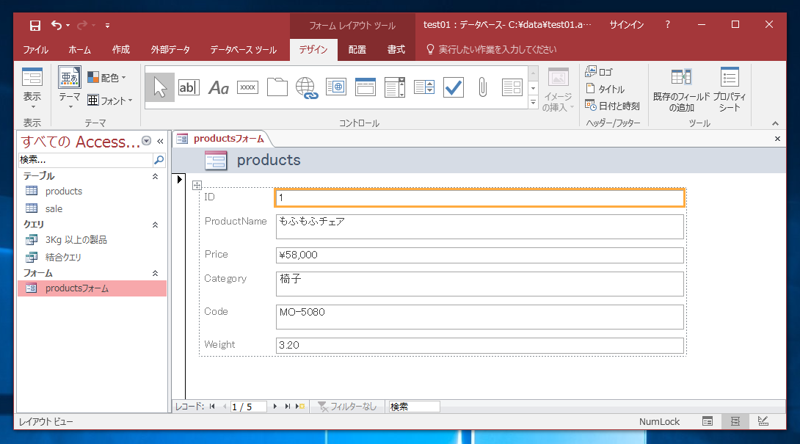Click the イメージの挿入 button
The width and height of the screenshot is (800, 444).
(x=558, y=89)
